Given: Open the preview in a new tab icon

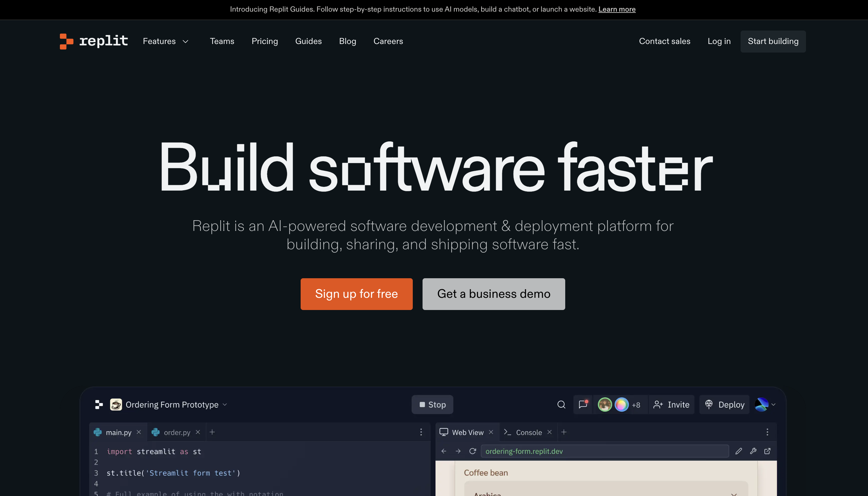Looking at the screenshot, I should click(767, 451).
